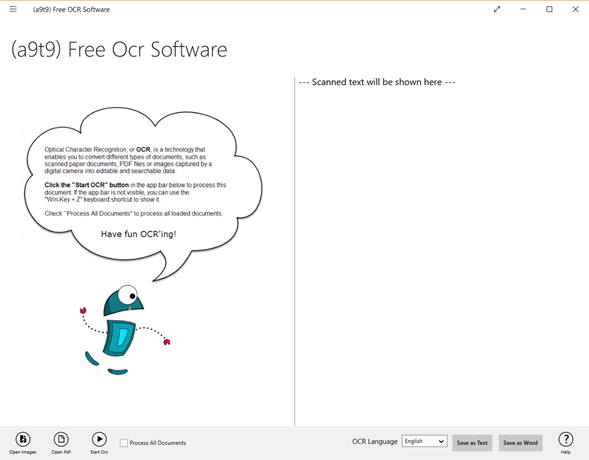Click the OCR Language label
Image resolution: width=589 pixels, height=460 pixels.
pyautogui.click(x=375, y=442)
